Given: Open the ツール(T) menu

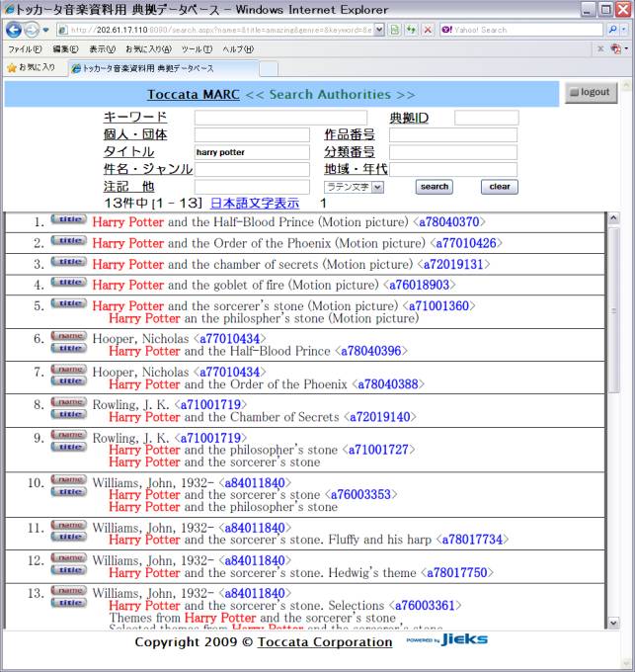Looking at the screenshot, I should pos(197,49).
